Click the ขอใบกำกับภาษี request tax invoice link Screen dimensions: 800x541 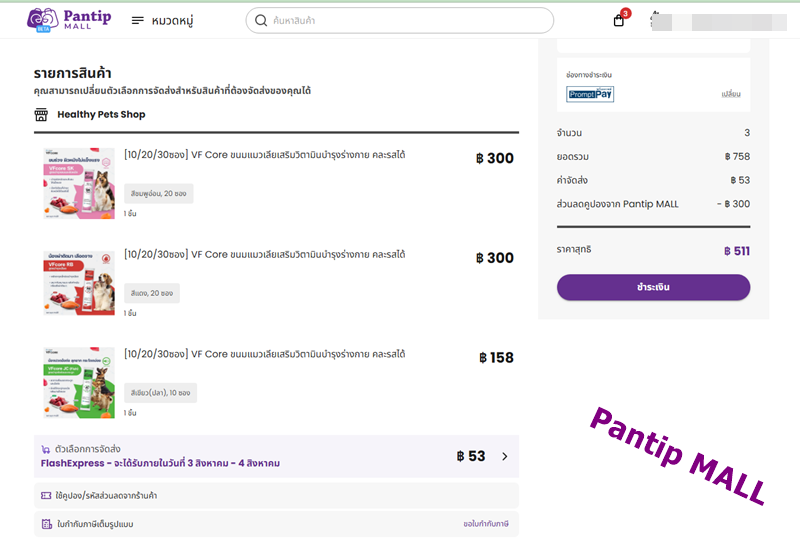(x=486, y=524)
